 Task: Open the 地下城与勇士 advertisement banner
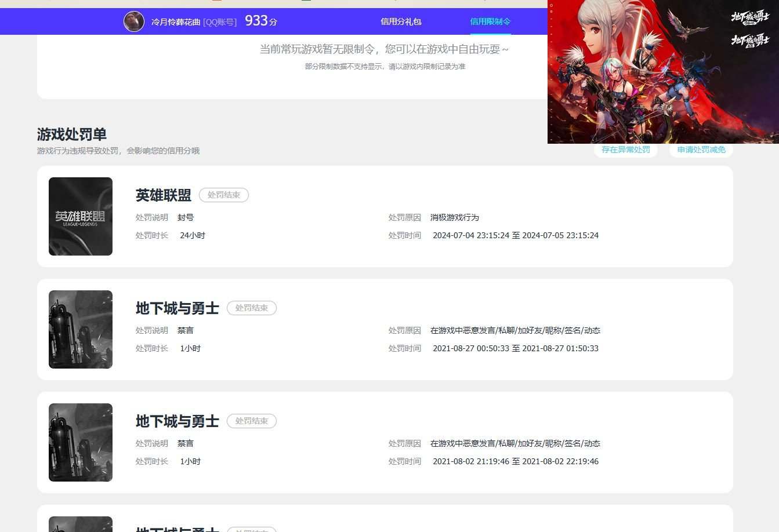click(x=663, y=71)
